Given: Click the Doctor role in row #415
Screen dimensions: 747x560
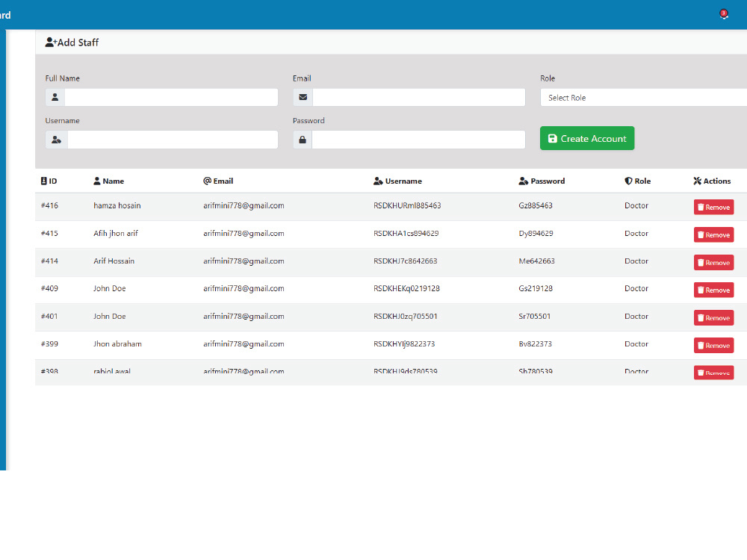Looking at the screenshot, I should pos(636,233).
